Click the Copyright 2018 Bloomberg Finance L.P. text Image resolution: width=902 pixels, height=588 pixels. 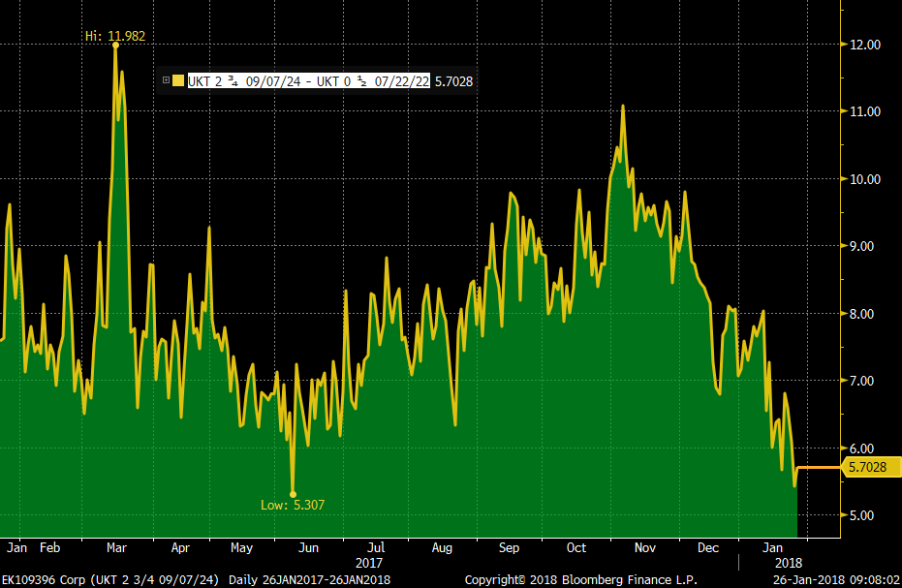click(x=581, y=580)
